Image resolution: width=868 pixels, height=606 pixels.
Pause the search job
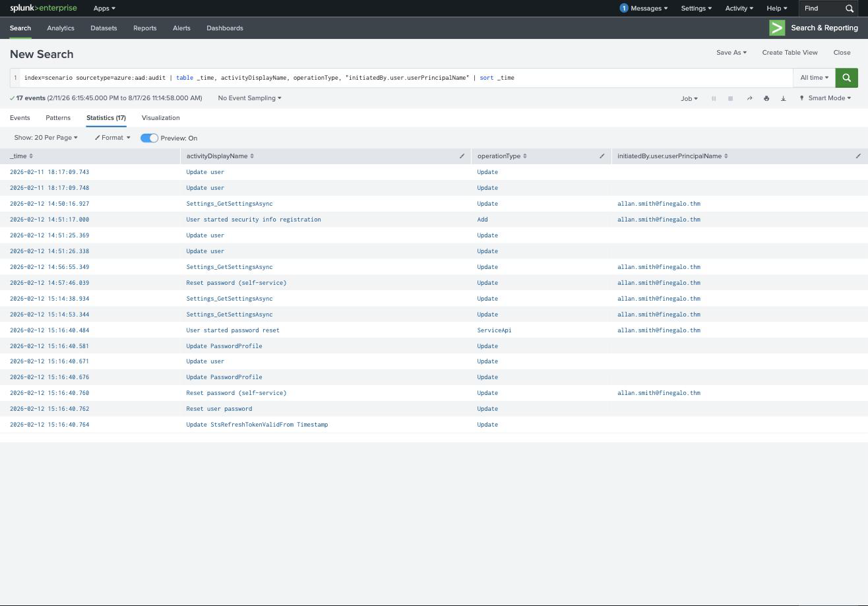[714, 98]
